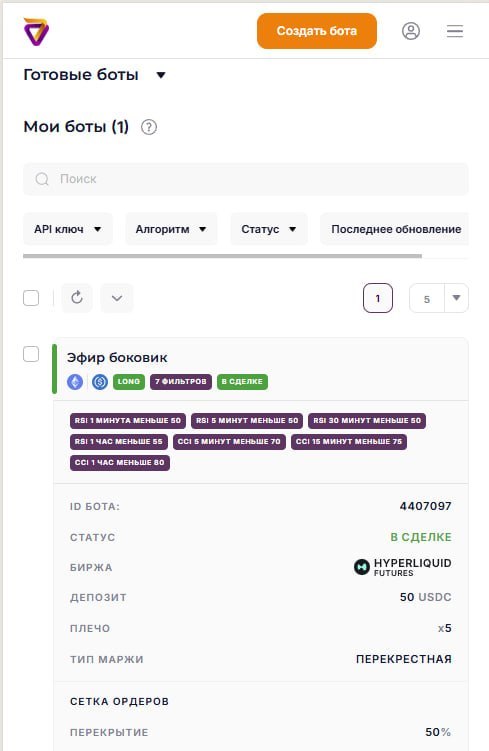Image resolution: width=489 pixels, height=751 pixels.
Task: Expand the Готовые боты dropdown arrow
Action: [161, 75]
